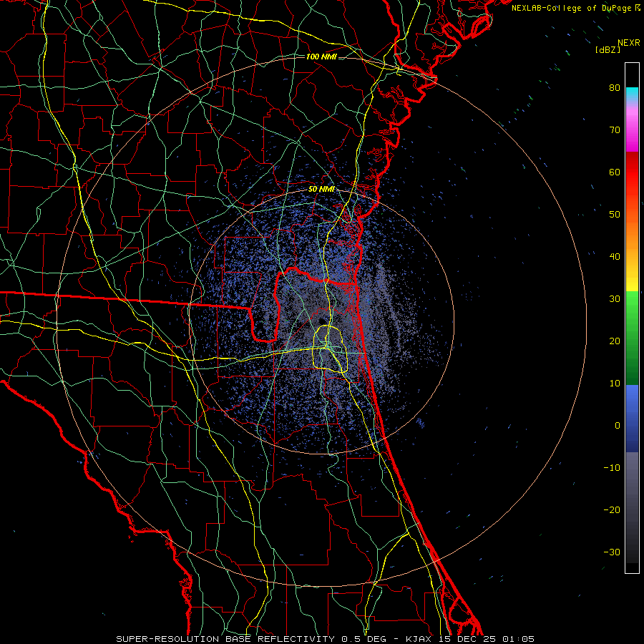Click the -10 value on the dBZ scale
Viewport: 644px width, 644px height.
[x=612, y=468]
